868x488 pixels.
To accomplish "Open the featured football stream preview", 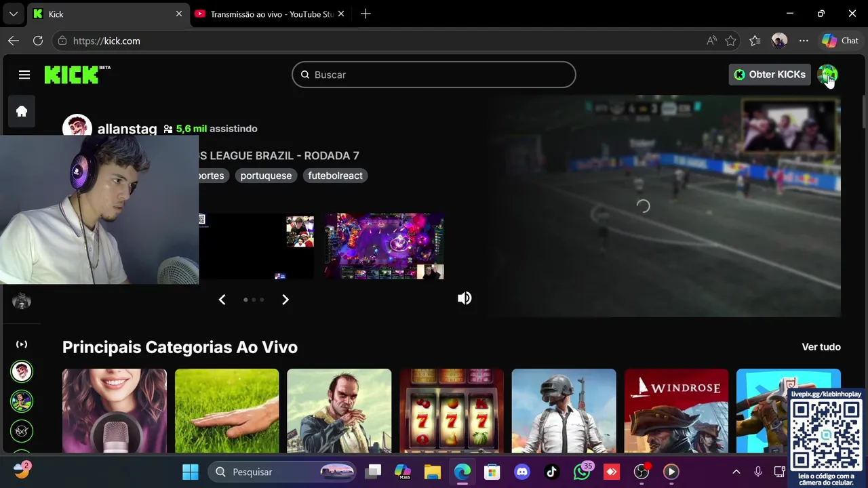I will (665, 206).
